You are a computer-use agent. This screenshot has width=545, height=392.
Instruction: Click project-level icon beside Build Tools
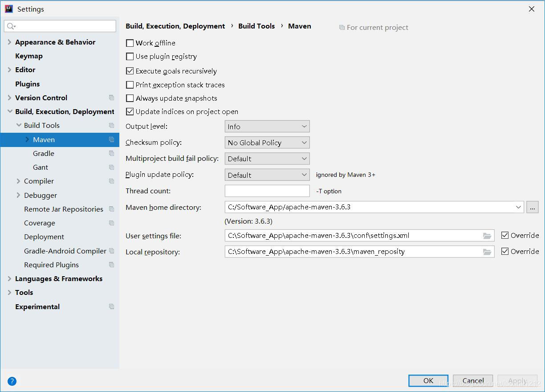coord(111,125)
